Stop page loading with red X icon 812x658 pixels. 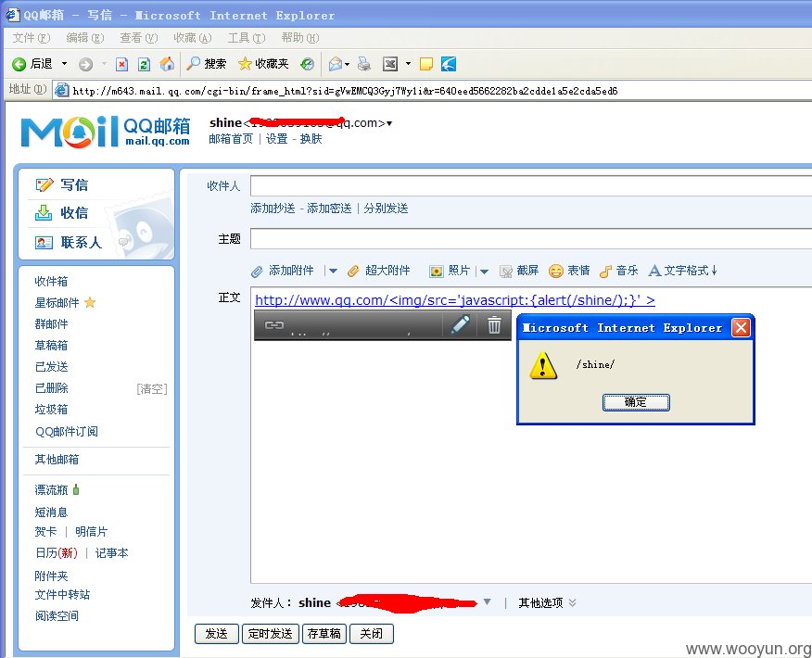121,64
